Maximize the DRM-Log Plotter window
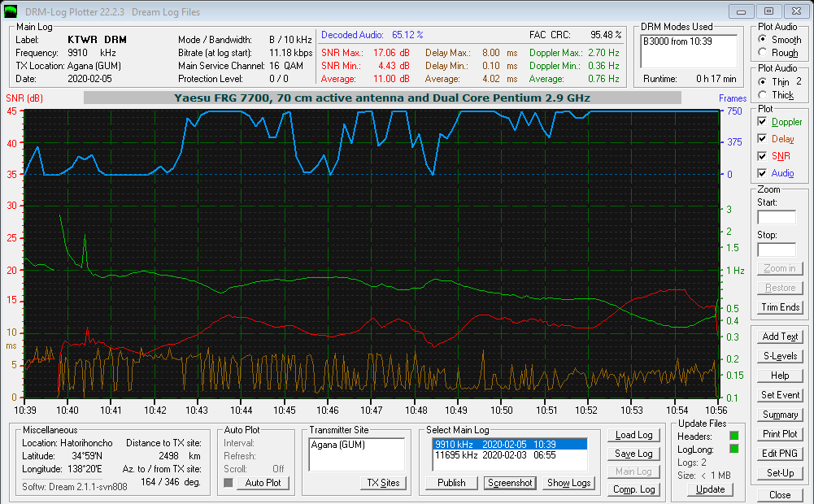The width and height of the screenshot is (814, 504). (x=768, y=11)
